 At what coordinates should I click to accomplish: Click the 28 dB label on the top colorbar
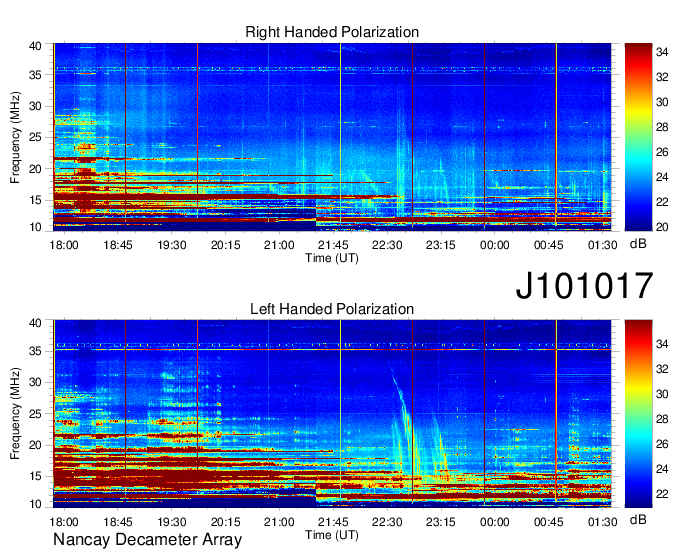click(x=662, y=127)
